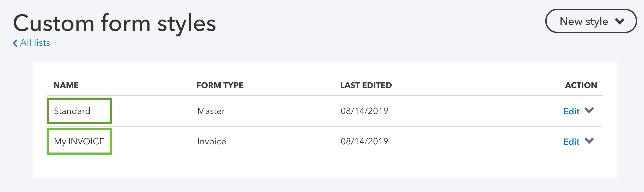
Task: Click the chevron arrow inside New style
Action: pyautogui.click(x=620, y=21)
